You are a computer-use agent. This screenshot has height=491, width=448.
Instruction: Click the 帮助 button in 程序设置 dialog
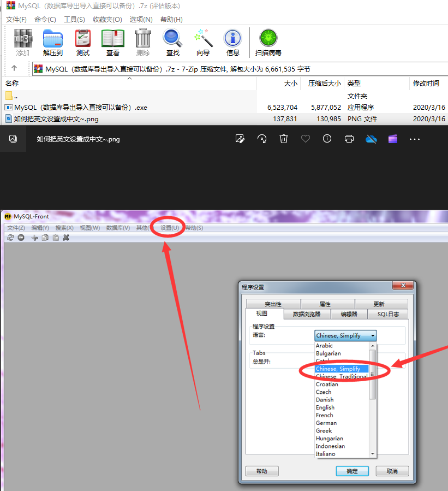(x=262, y=471)
